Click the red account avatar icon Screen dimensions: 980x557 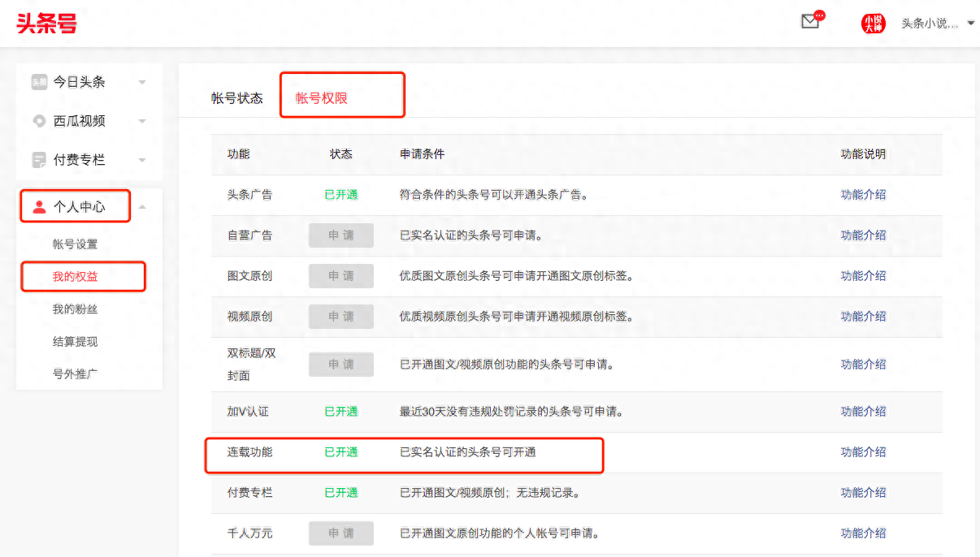(x=873, y=24)
